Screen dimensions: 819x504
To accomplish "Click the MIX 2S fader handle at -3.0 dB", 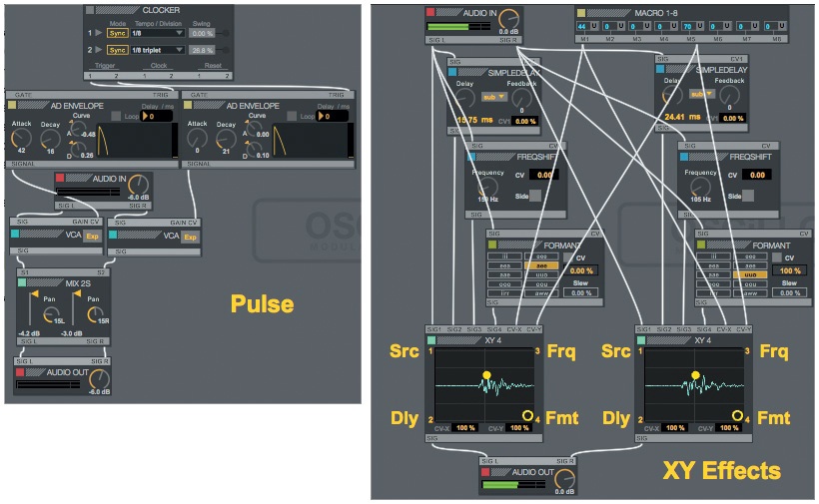I will (77, 294).
